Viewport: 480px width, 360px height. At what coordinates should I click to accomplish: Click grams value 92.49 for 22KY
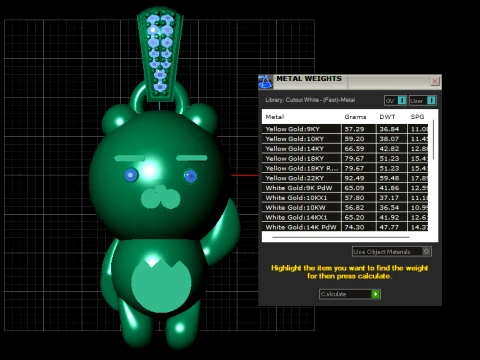click(354, 178)
